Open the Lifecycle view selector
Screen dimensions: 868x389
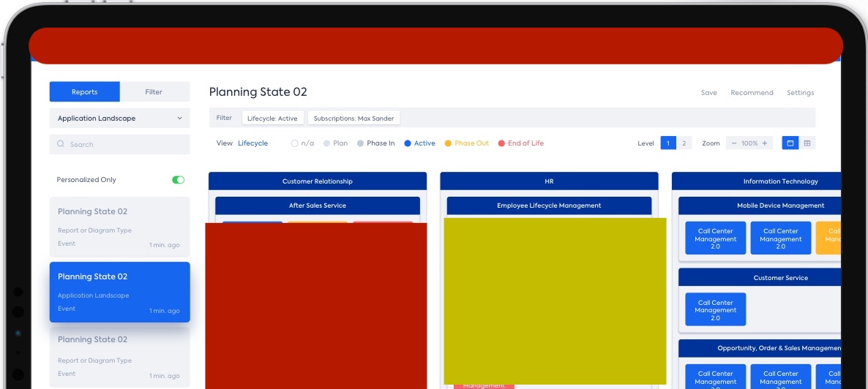pos(252,143)
